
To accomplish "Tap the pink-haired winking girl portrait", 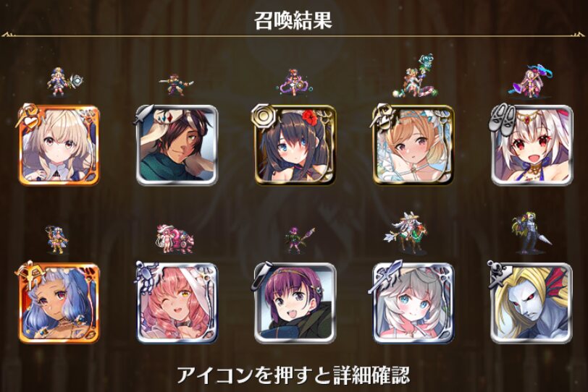I will coord(177,303).
